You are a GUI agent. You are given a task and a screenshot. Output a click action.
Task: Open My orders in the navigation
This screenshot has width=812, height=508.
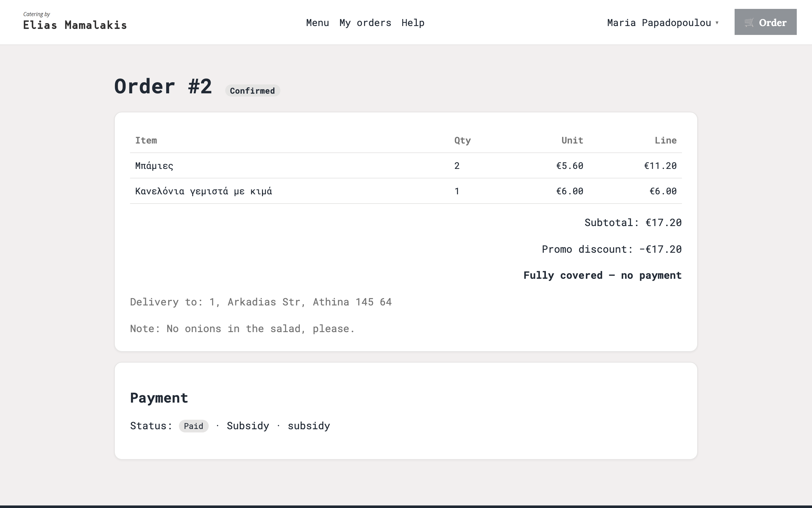tap(365, 23)
